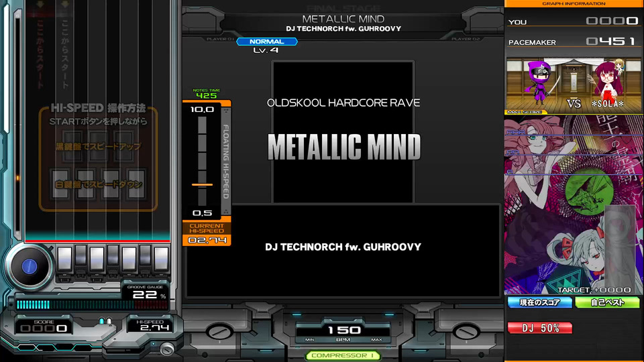Click the BPM 150 display
Viewport: 644px width, 362px height.
point(343,330)
